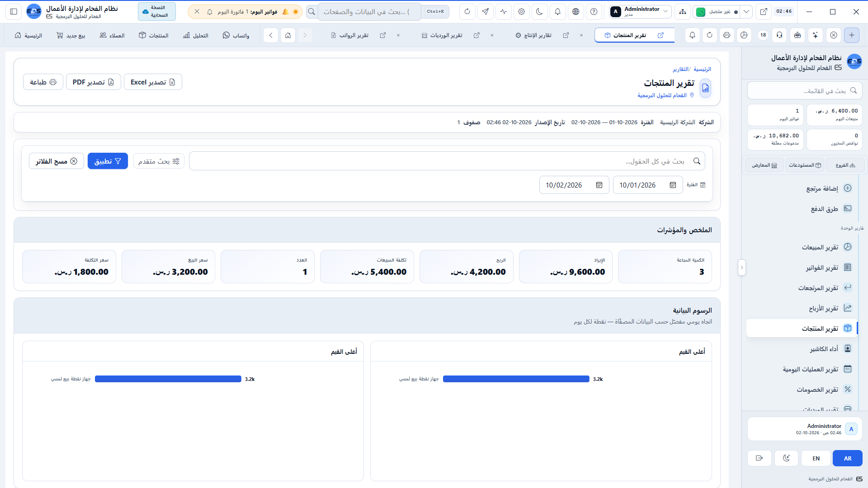
Task: Expand the WhatsApp connection status dropdown
Action: [747, 12]
